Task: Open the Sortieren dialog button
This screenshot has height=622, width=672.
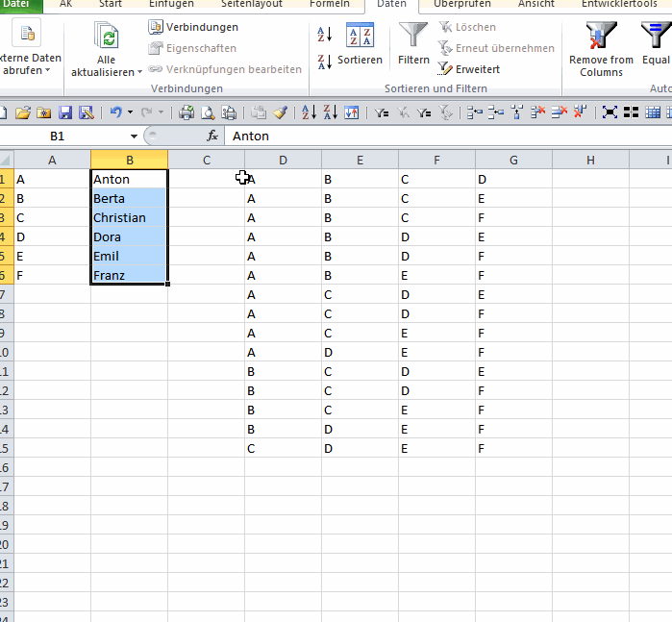Action: [360, 43]
